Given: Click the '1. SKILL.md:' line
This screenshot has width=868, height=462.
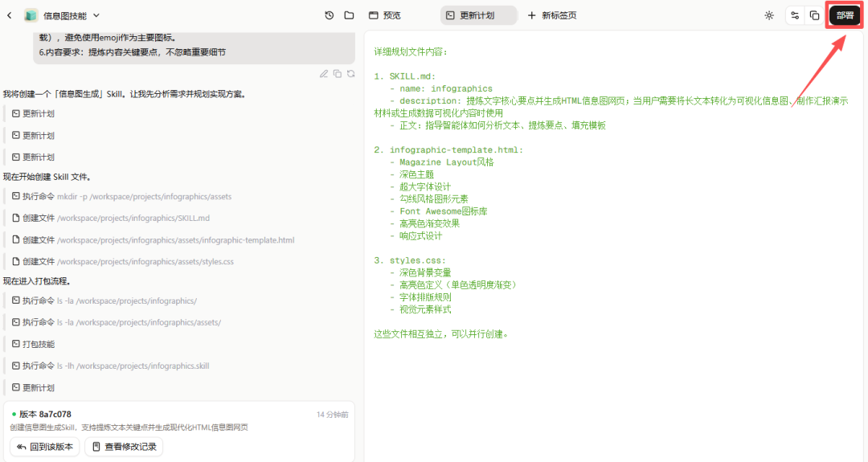Looking at the screenshot, I should [x=404, y=76].
